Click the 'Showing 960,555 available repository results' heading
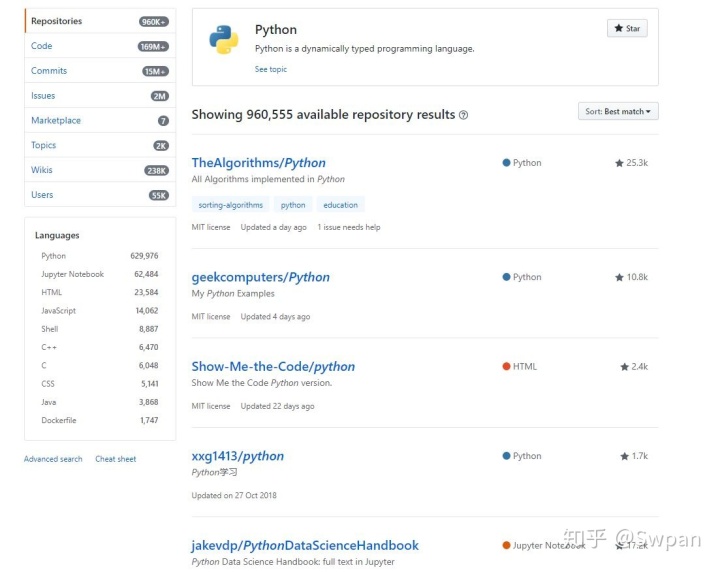Viewport: 720px width, 572px height. [323, 115]
